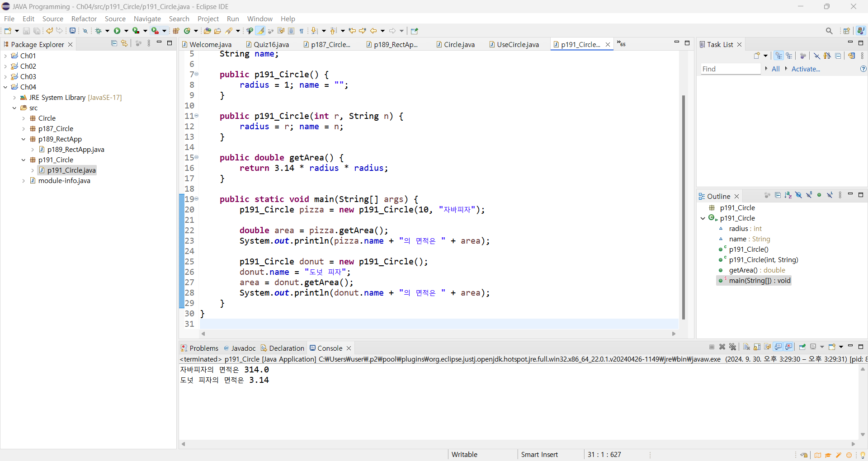Collapse All in the Outline view toolbar
868x461 pixels.
778,195
